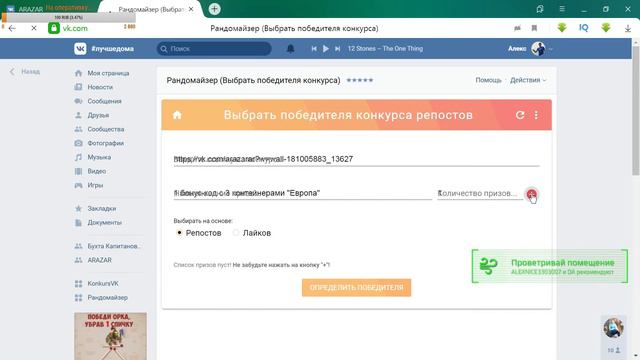Click the browser back arrow

pyautogui.click(x=12, y=28)
